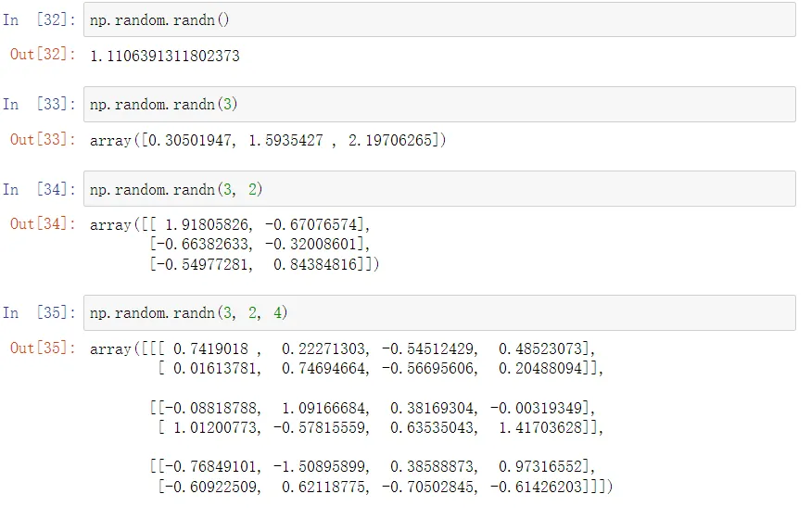Edit the np.random.randn(3, 2, 4) cell
The width and height of the screenshot is (811, 532).
pyautogui.click(x=438, y=312)
